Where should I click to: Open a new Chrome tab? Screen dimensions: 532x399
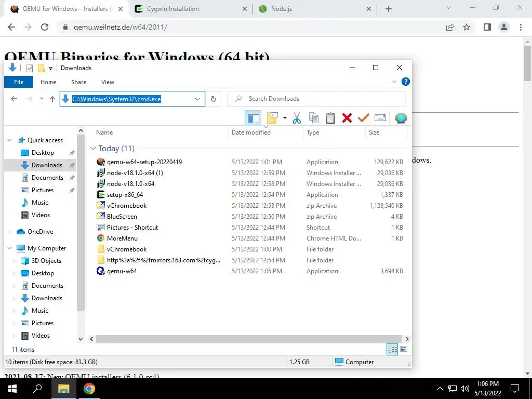389,9
